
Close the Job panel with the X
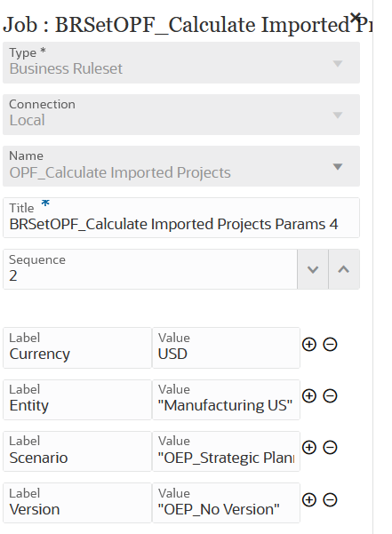[x=356, y=17]
